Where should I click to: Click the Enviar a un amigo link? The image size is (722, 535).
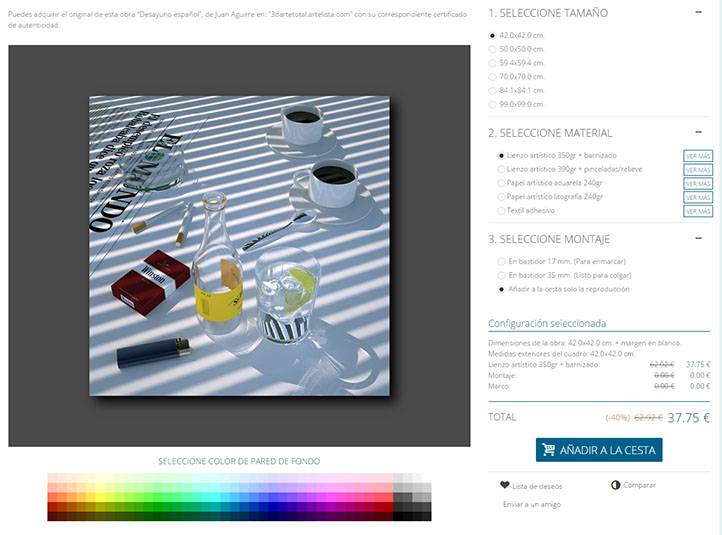(x=532, y=504)
